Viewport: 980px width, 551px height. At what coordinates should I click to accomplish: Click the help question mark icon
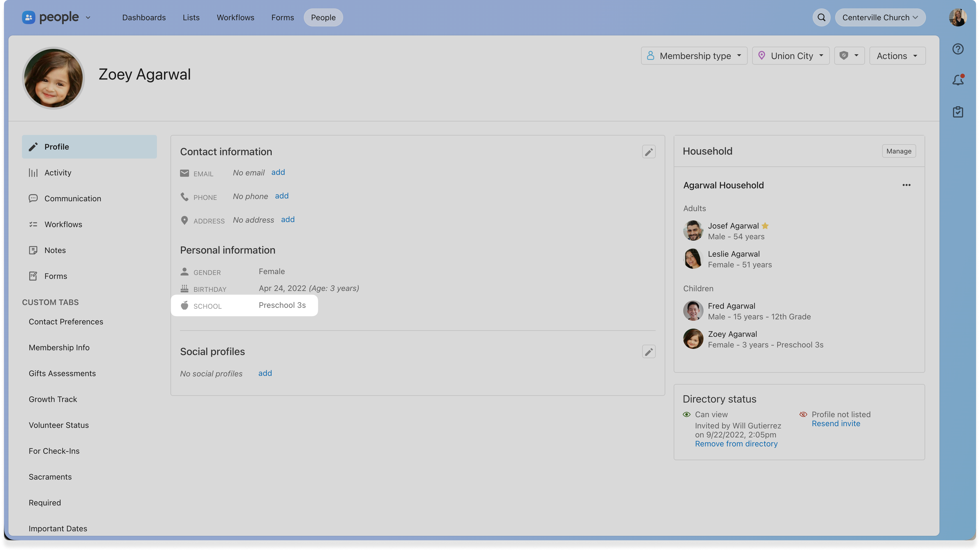[957, 49]
